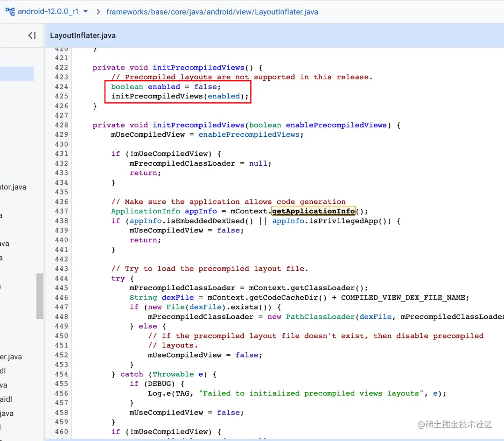Image resolution: width=504 pixels, height=441 pixels.
Task: Open the frameworks/base/core/java/android/view/LayoutInflater.java path link
Action: (x=212, y=12)
